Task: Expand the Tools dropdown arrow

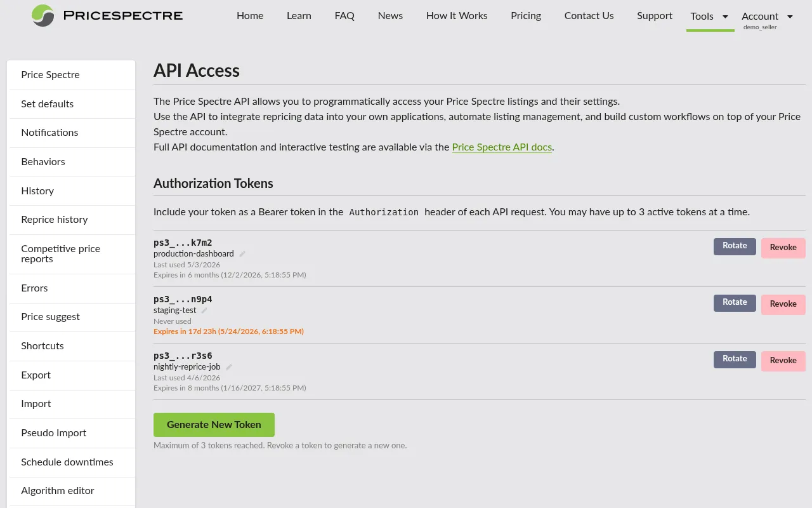Action: coord(725,17)
